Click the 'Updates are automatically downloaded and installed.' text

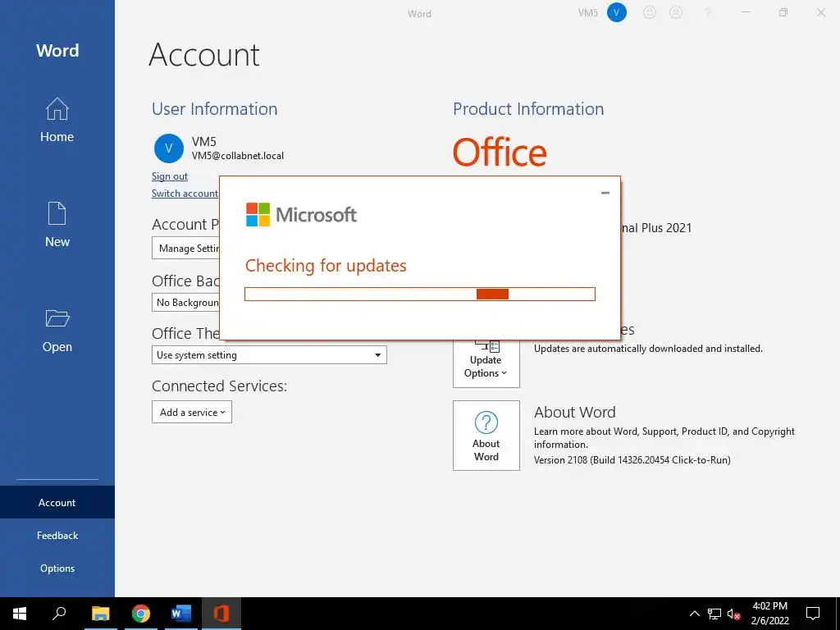click(x=648, y=348)
